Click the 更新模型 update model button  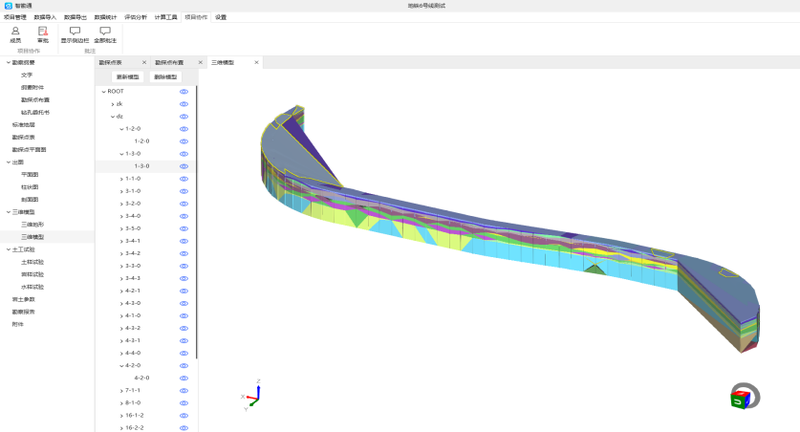pyautogui.click(x=128, y=77)
